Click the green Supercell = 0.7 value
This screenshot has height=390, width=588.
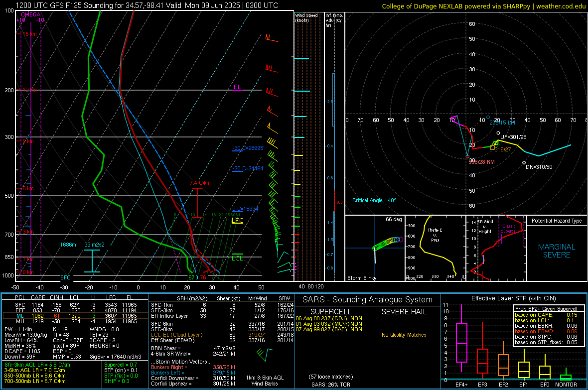[x=121, y=365]
